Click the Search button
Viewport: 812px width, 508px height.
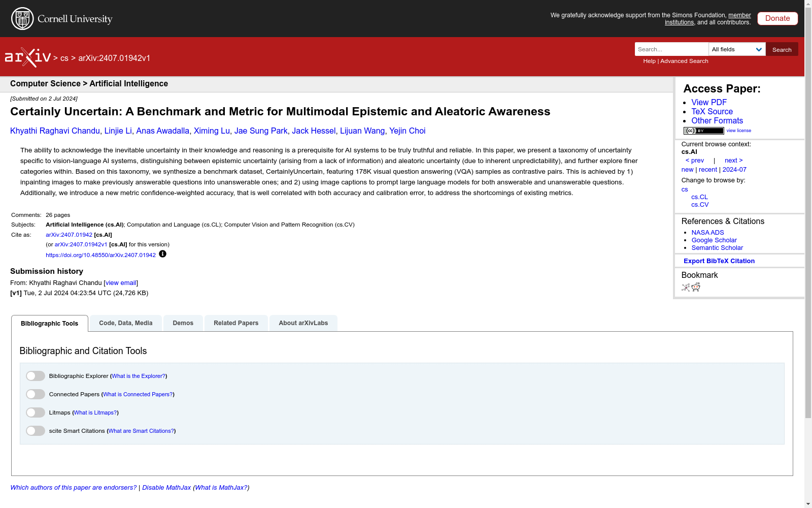coord(782,49)
